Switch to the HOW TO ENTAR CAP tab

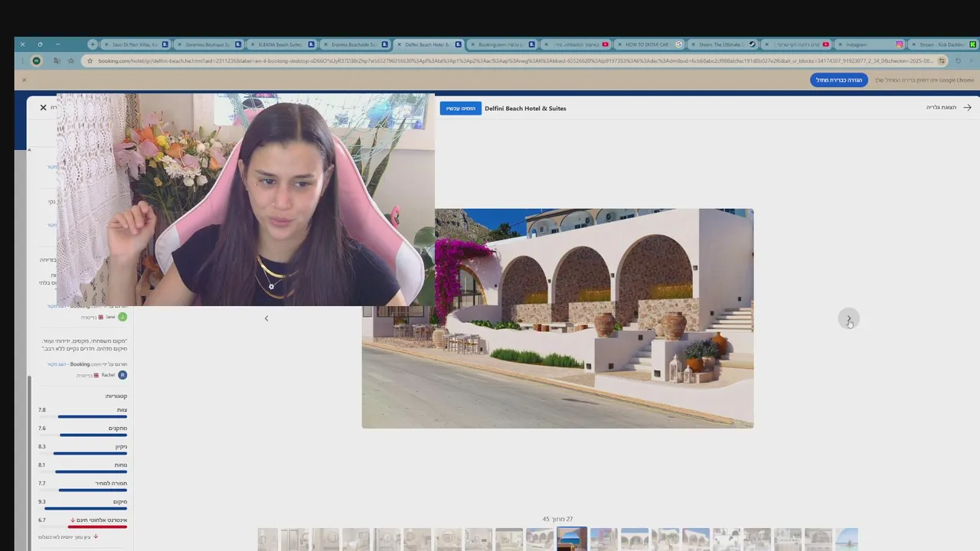tap(649, 44)
